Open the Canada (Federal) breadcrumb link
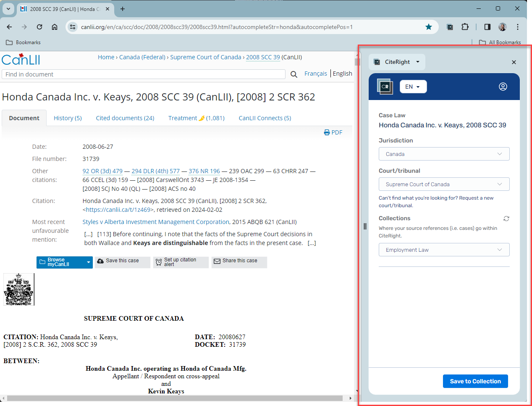The image size is (532, 406). [142, 57]
